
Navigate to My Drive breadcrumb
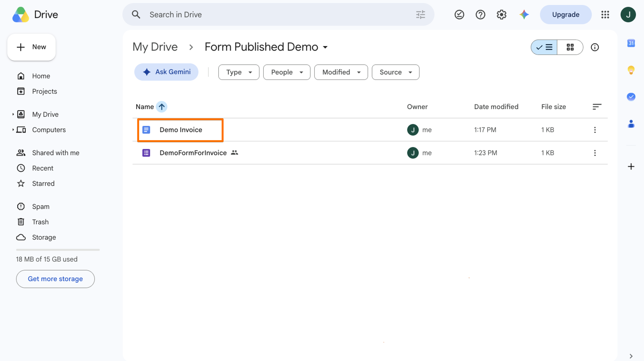click(x=155, y=47)
